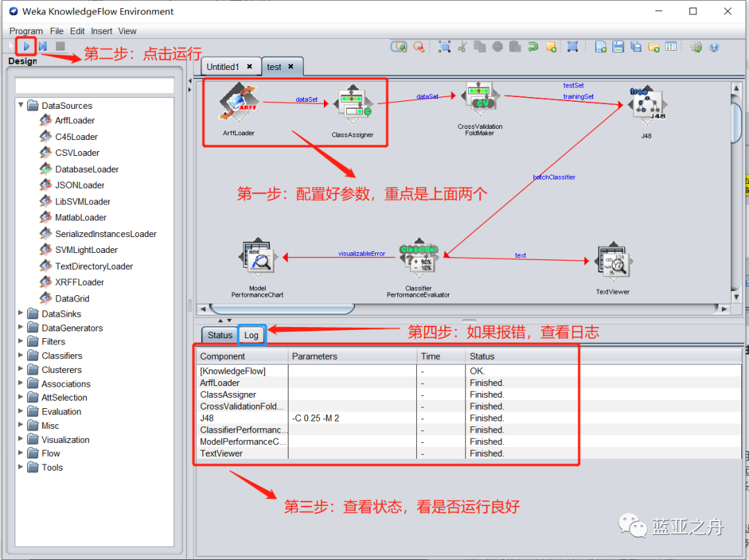The image size is (749, 560).
Task: Open the Log tab
Action: [x=251, y=335]
